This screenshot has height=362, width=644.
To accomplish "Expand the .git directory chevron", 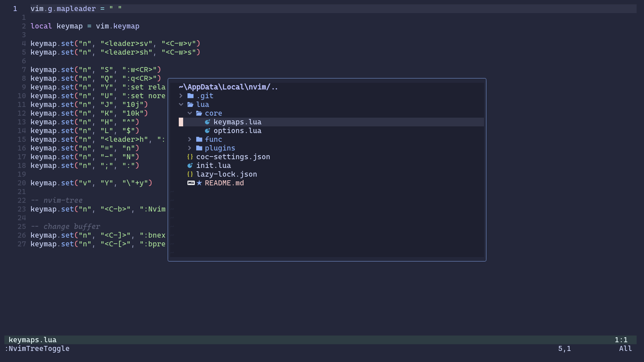I will pos(181,96).
